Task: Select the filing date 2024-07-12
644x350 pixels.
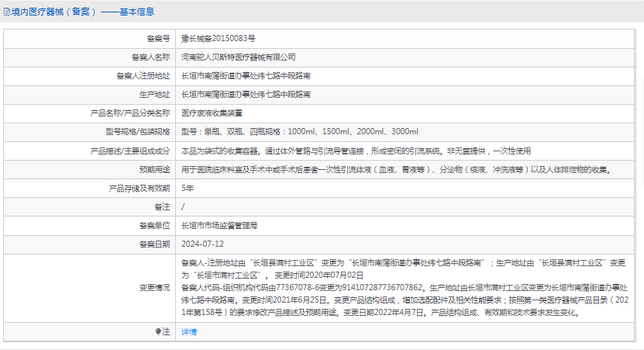Action: [x=202, y=244]
